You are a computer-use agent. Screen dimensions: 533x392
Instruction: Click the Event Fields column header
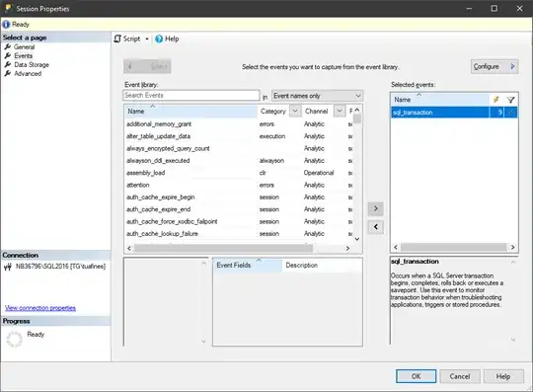point(248,266)
